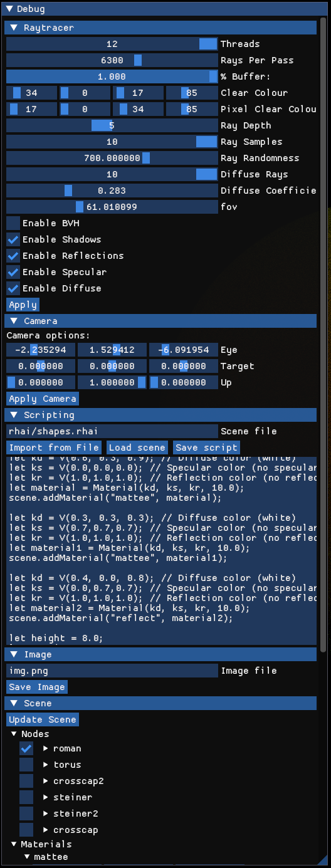Click inside the script text editor

coord(162,551)
